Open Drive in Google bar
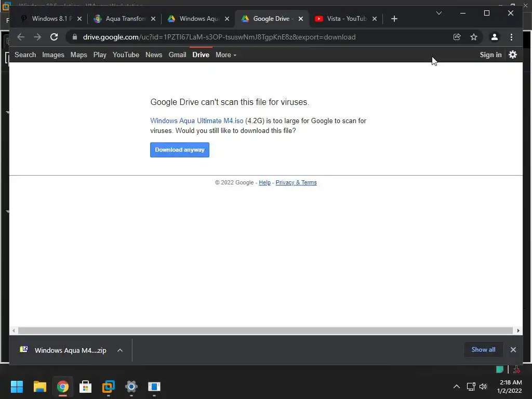This screenshot has width=532, height=399. tap(201, 55)
